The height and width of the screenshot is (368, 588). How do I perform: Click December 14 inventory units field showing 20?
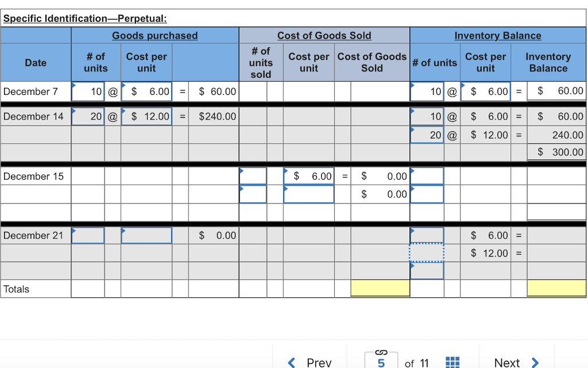[x=427, y=135]
